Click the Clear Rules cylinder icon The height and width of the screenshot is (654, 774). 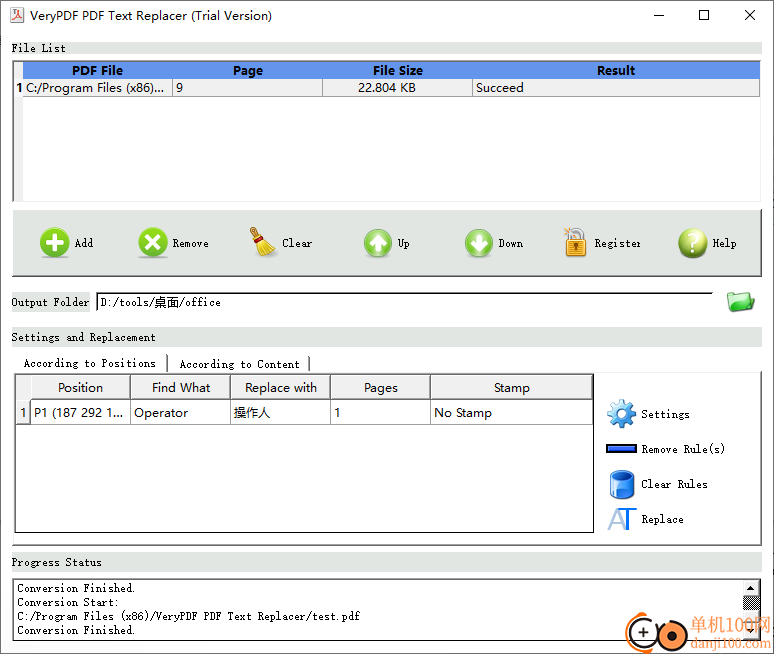click(621, 484)
